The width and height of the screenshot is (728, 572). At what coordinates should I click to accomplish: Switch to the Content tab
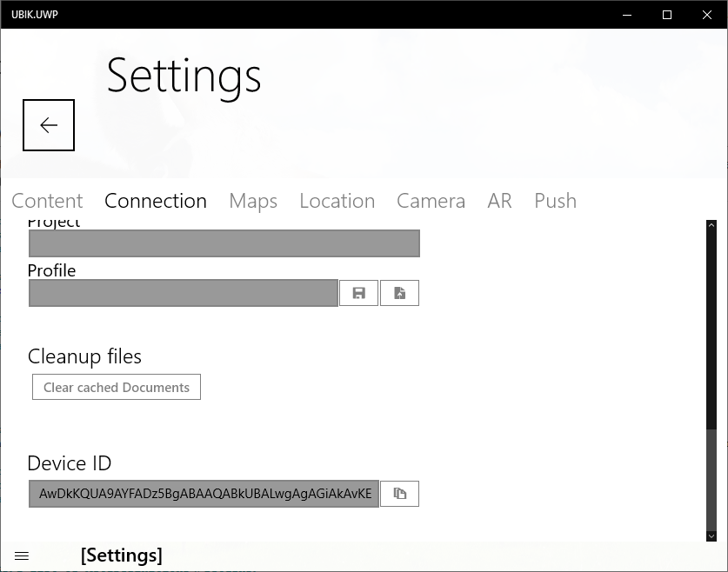[x=47, y=201]
